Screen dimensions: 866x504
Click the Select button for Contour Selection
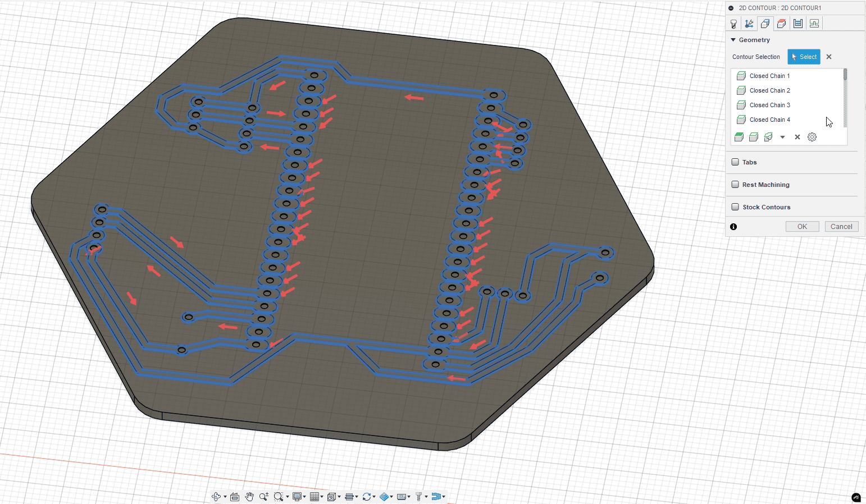click(804, 57)
